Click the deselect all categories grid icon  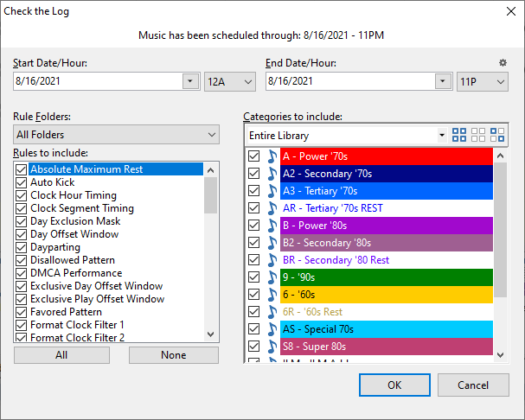[478, 135]
